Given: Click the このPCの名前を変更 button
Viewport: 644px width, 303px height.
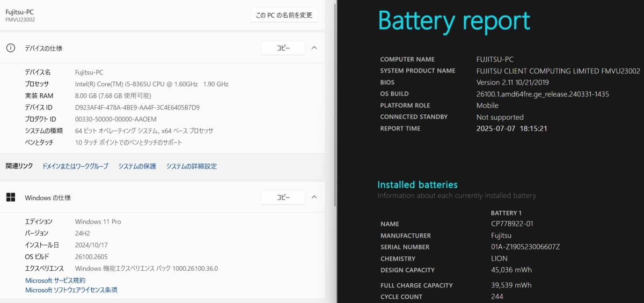Looking at the screenshot, I should pos(284,15).
